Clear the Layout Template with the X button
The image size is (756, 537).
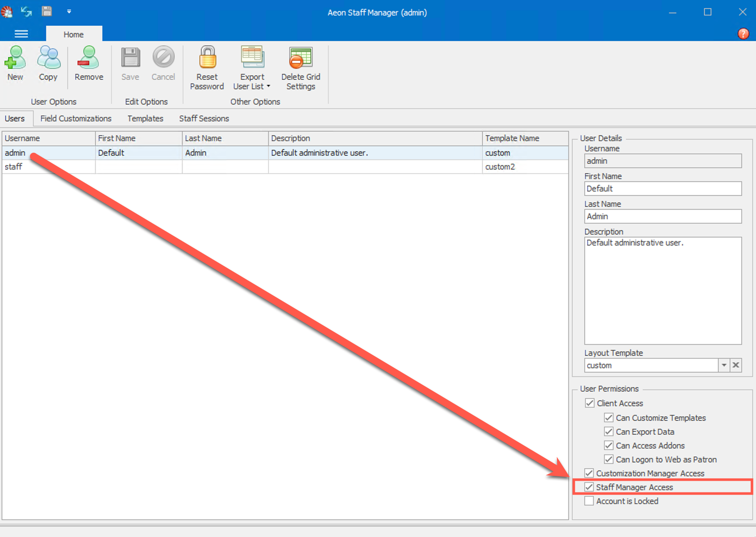(x=736, y=365)
